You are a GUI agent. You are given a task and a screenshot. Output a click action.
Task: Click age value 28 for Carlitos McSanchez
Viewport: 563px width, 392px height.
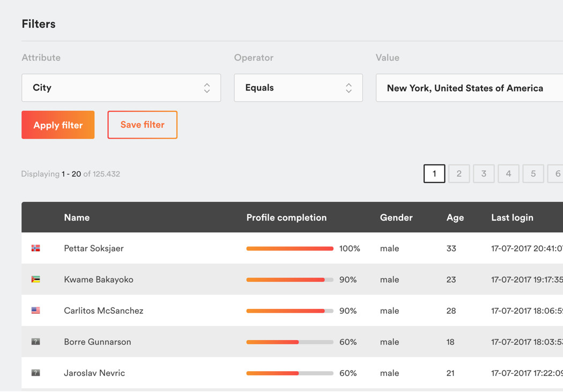[x=451, y=311]
